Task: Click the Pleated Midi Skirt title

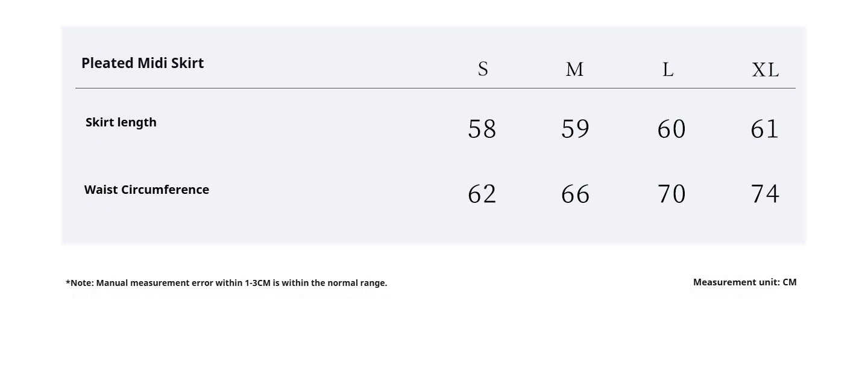Action: (142, 63)
